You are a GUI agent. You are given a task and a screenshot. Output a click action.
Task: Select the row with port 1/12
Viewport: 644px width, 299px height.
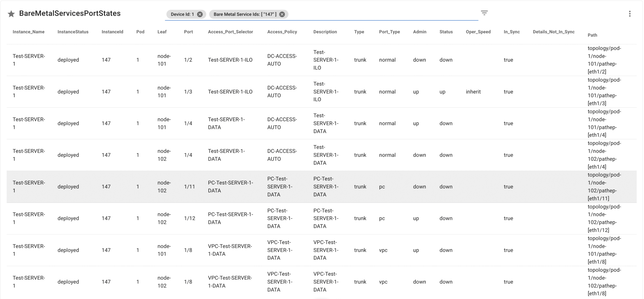[189, 218]
